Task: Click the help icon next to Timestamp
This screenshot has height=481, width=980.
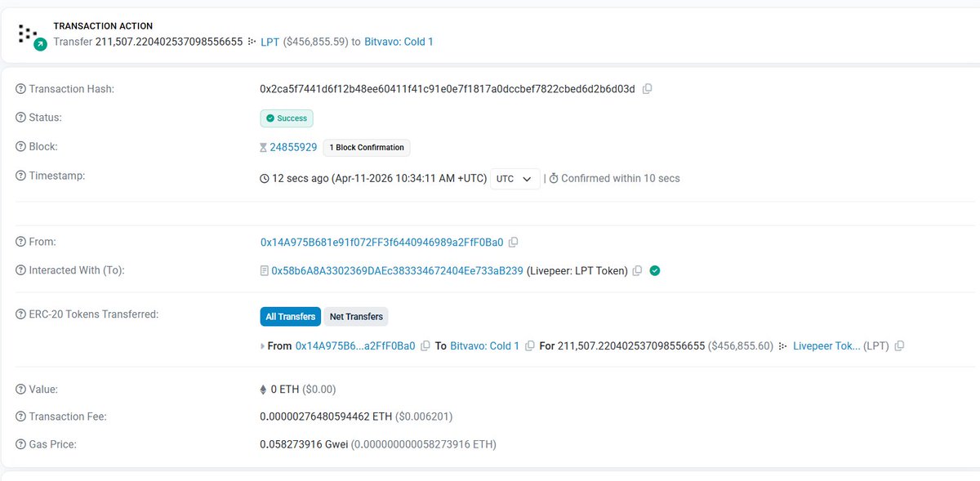Action: point(20,176)
